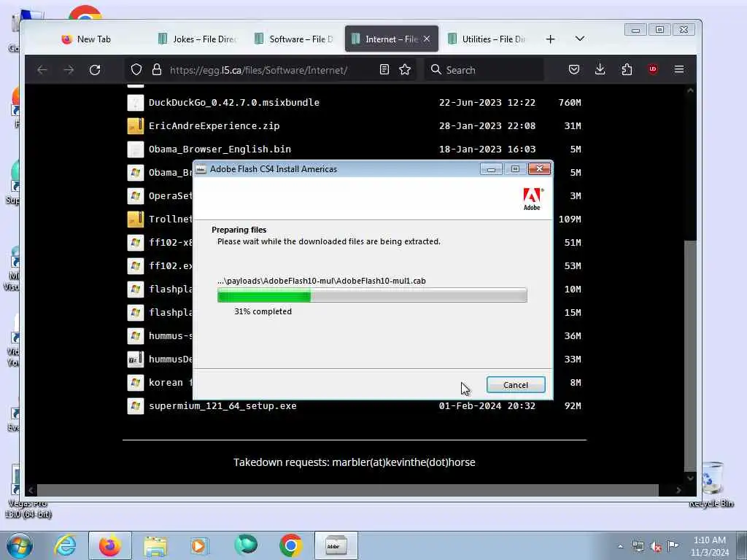Click the installer extraction progress bar

[x=372, y=295]
